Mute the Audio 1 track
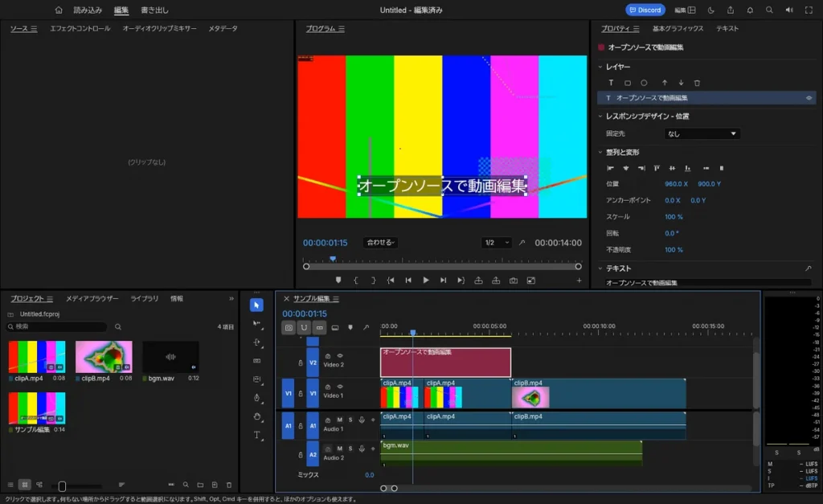The width and height of the screenshot is (823, 504). (x=340, y=420)
